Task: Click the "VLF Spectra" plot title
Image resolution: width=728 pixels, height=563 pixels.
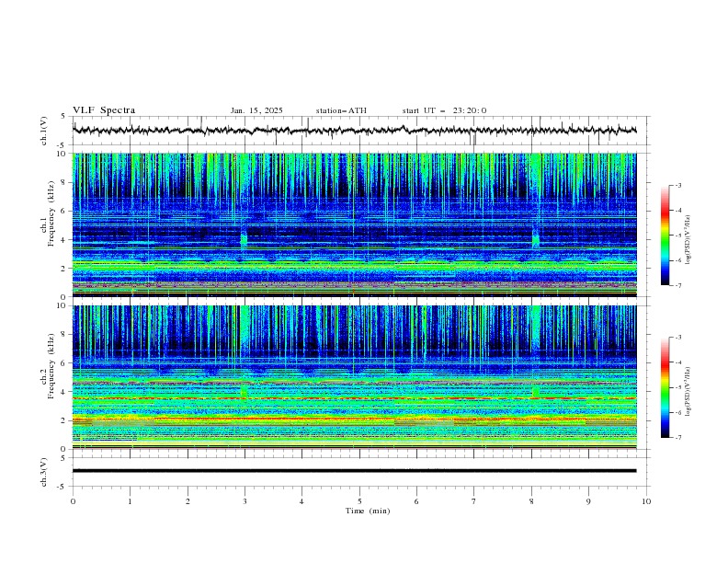Action: 104,110
